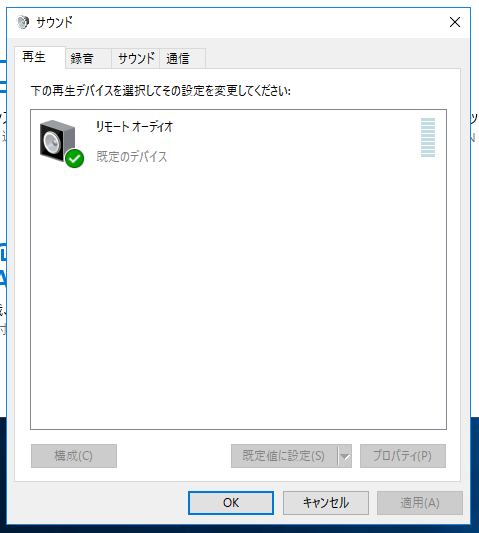479x533 pixels.
Task: Click the 構成(C) button
Action: point(74,456)
